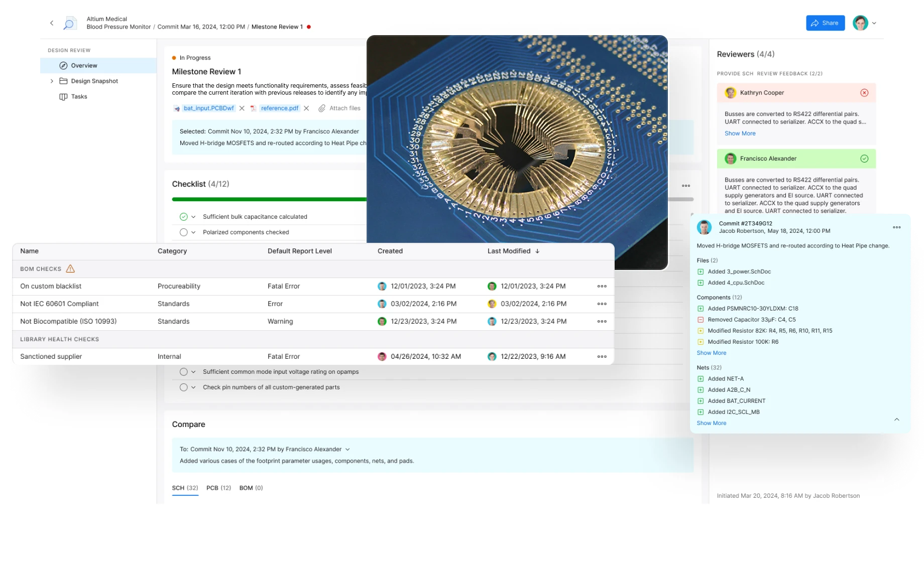This screenshot has height=570, width=924.
Task: Switch to the SCH (32) tab
Action: tap(185, 488)
